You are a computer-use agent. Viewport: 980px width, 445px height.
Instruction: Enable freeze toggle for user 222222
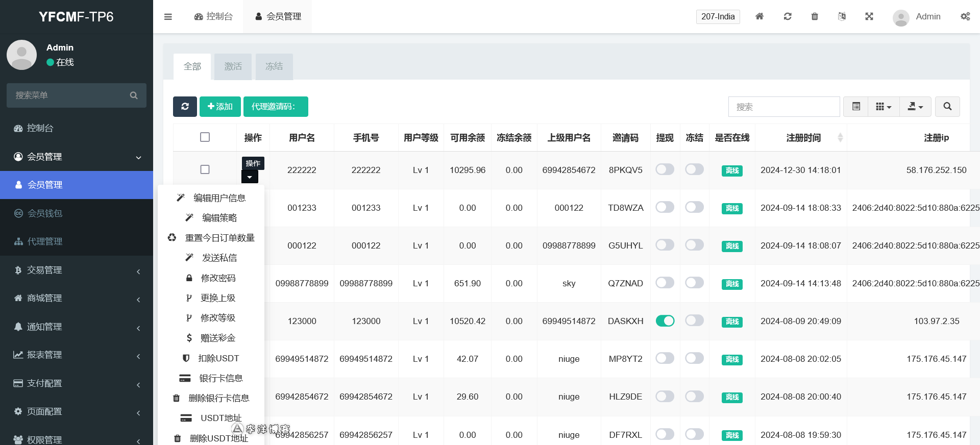pyautogui.click(x=694, y=169)
